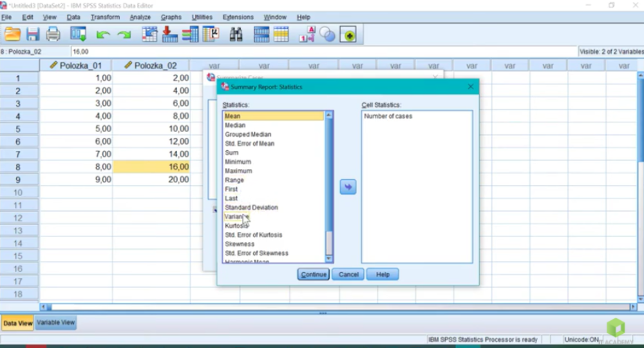Open the Analyze menu
Screen dimensions: 644x348
[140, 17]
